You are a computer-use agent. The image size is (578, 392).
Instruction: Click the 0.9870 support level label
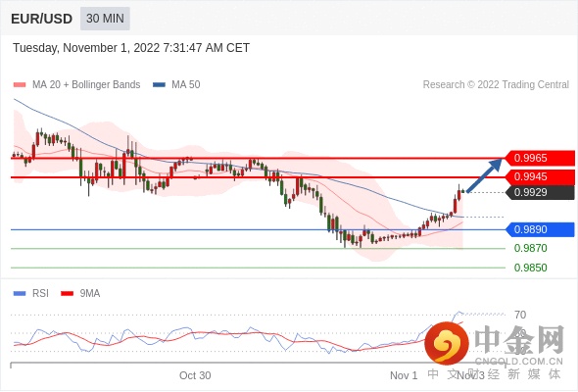(531, 248)
